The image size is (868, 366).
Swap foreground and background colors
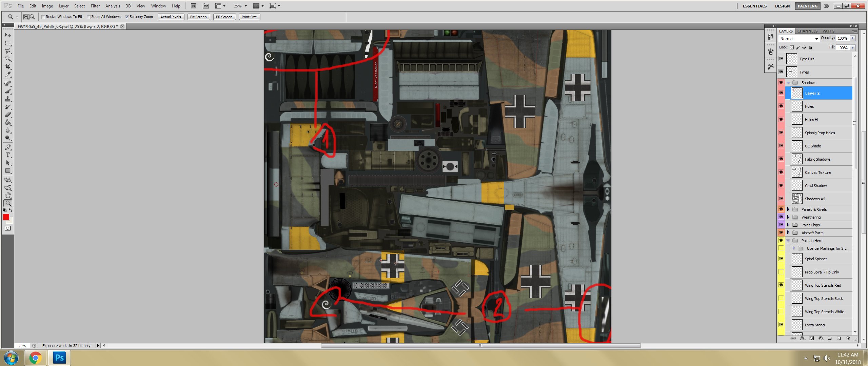(x=11, y=210)
